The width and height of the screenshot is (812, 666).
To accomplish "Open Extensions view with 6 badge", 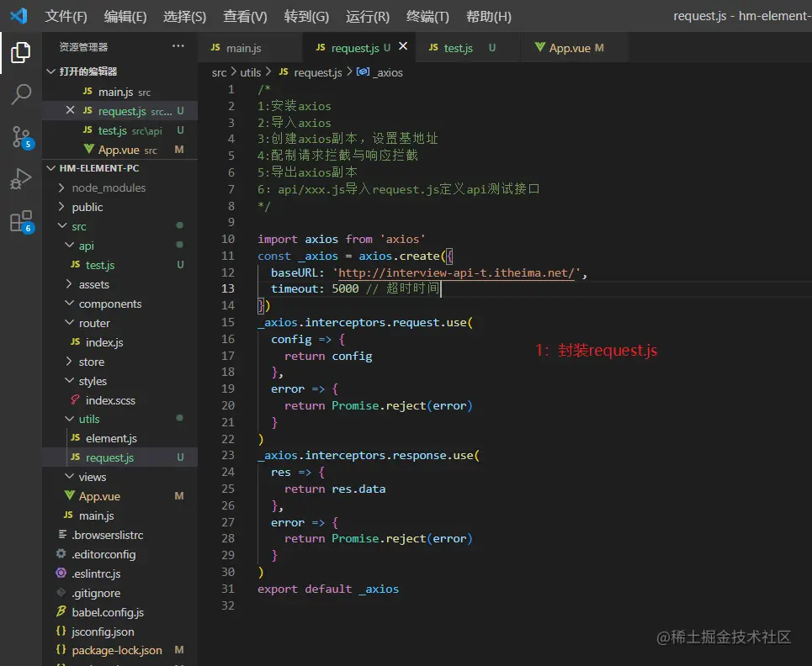I will click(x=22, y=221).
